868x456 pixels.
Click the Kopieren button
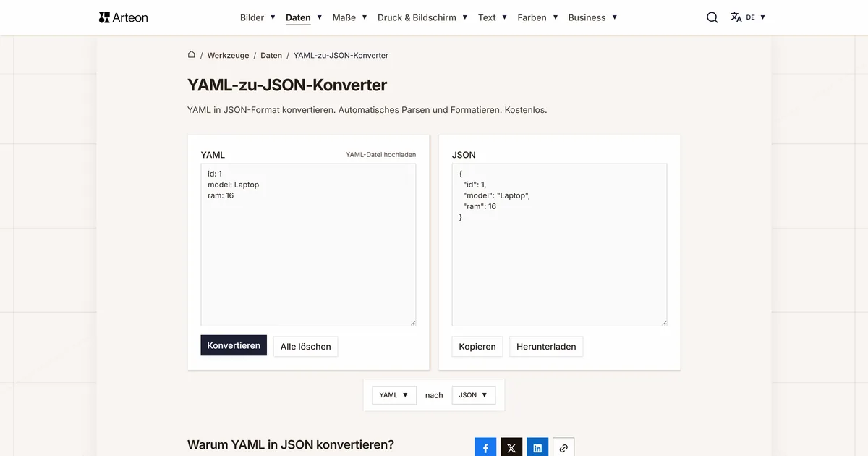click(x=477, y=346)
